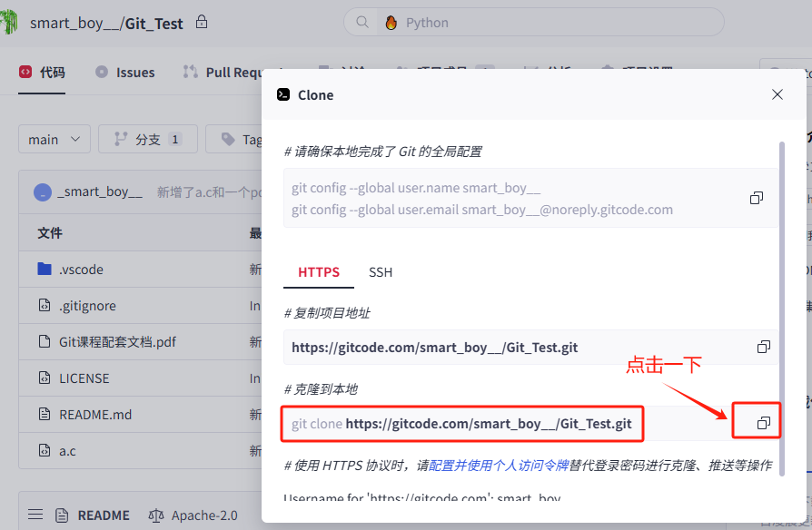Open the a.c file

67,451
